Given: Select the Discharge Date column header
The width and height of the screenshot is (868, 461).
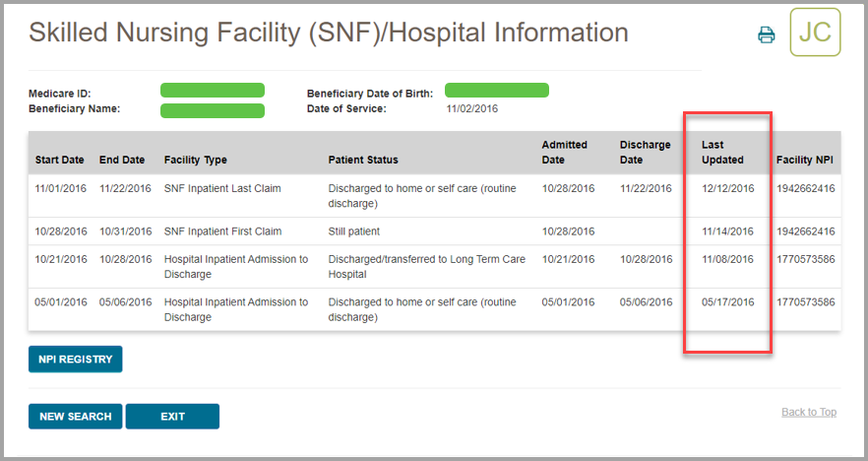Looking at the screenshot, I should pyautogui.click(x=645, y=152).
